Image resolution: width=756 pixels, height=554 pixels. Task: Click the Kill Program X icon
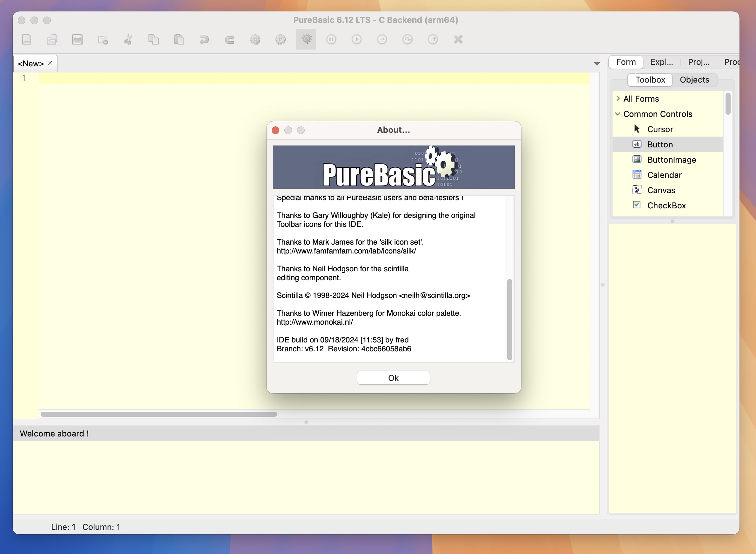458,40
